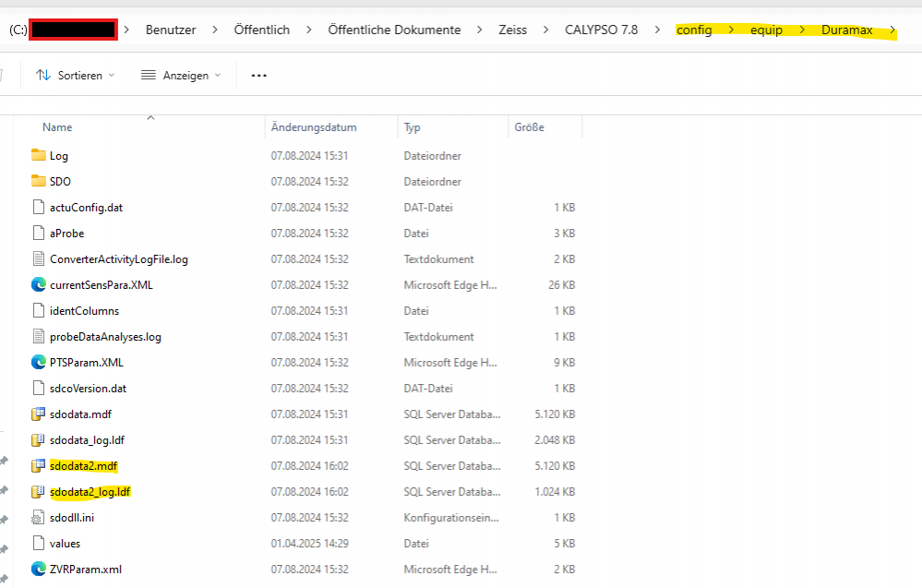Click the currentSensPara.XML Edge icon
922x588 pixels.
point(38,284)
